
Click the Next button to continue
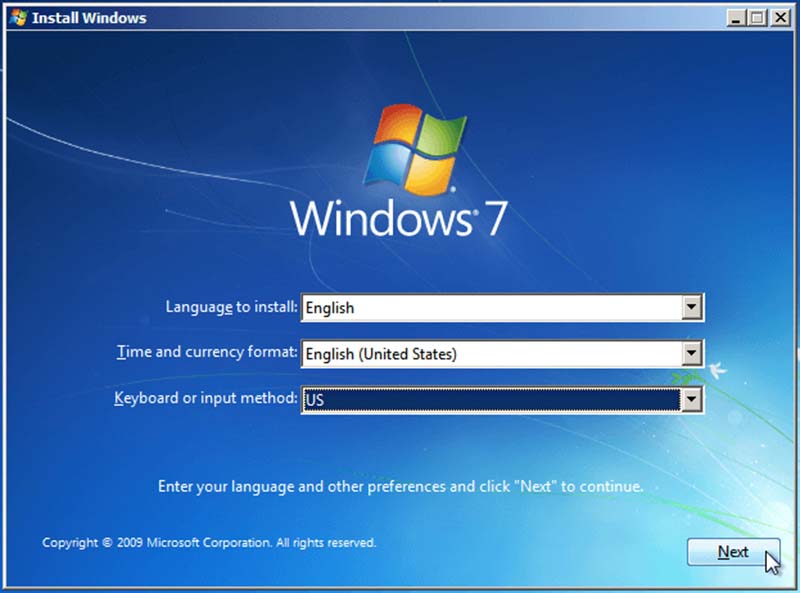[733, 552]
